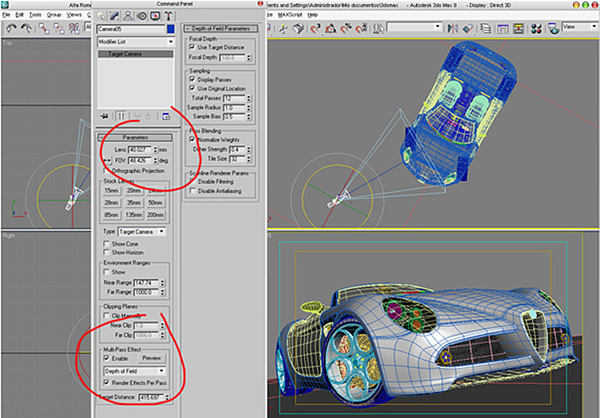Toggle the 3D Snaps magnet icon
Screen dimensions: 600x418
point(315,28)
